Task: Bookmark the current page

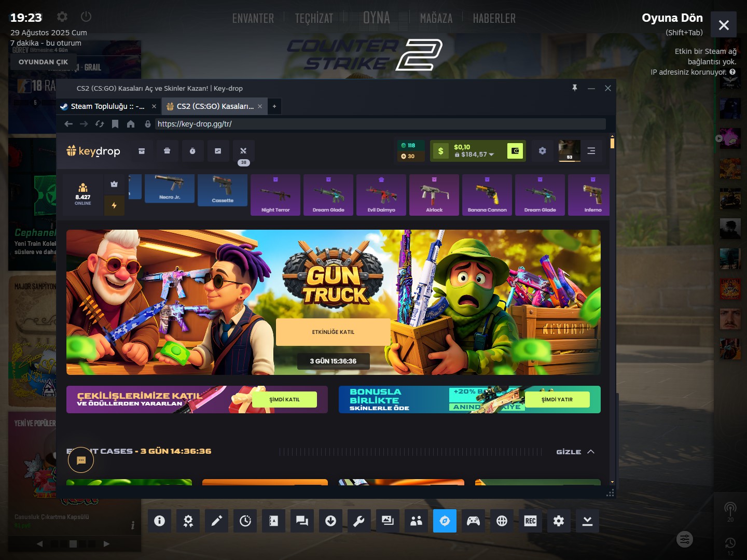Action: tap(115, 124)
